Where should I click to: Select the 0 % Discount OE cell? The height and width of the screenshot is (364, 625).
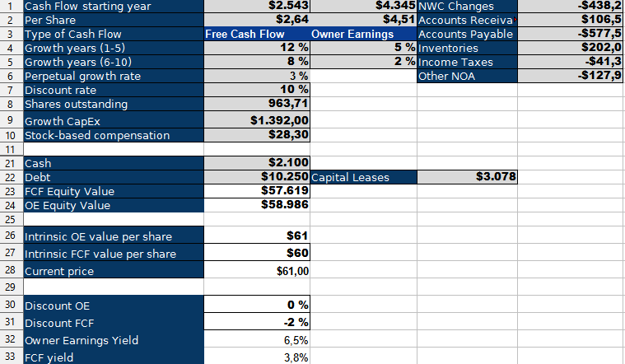click(x=257, y=304)
